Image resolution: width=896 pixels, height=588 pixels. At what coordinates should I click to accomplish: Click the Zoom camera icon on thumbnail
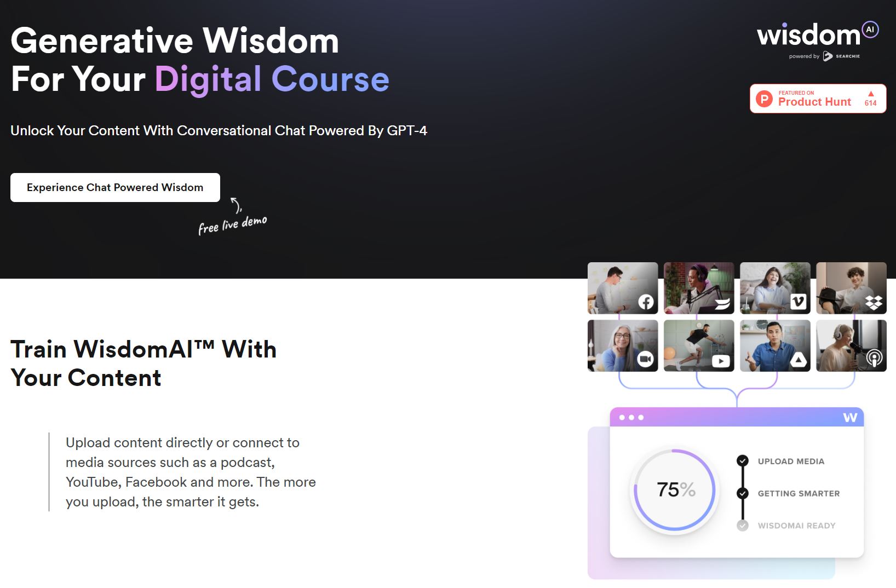646,359
